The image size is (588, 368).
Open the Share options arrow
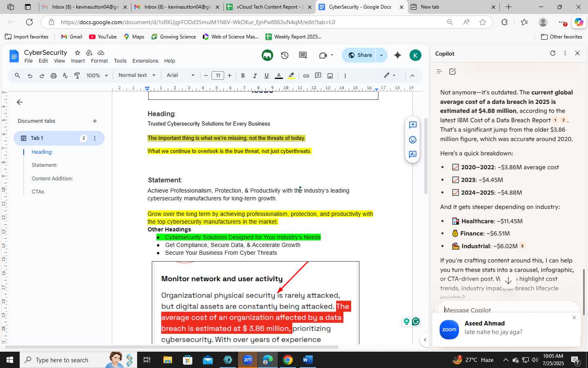tap(381, 55)
